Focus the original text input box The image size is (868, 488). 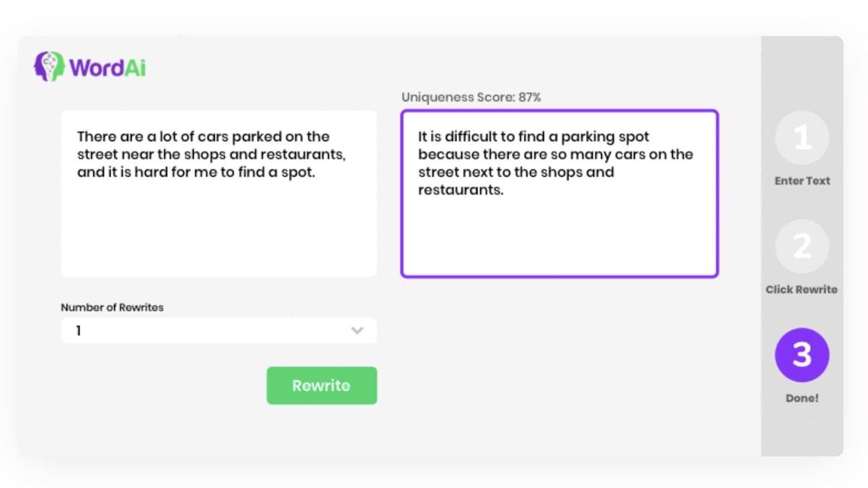tap(218, 224)
